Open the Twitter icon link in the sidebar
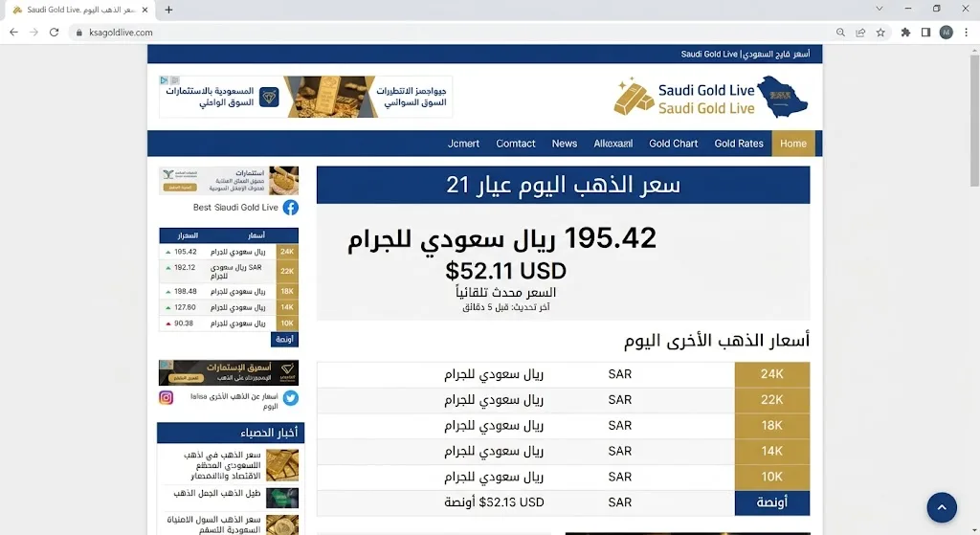The image size is (980, 535). click(x=291, y=398)
